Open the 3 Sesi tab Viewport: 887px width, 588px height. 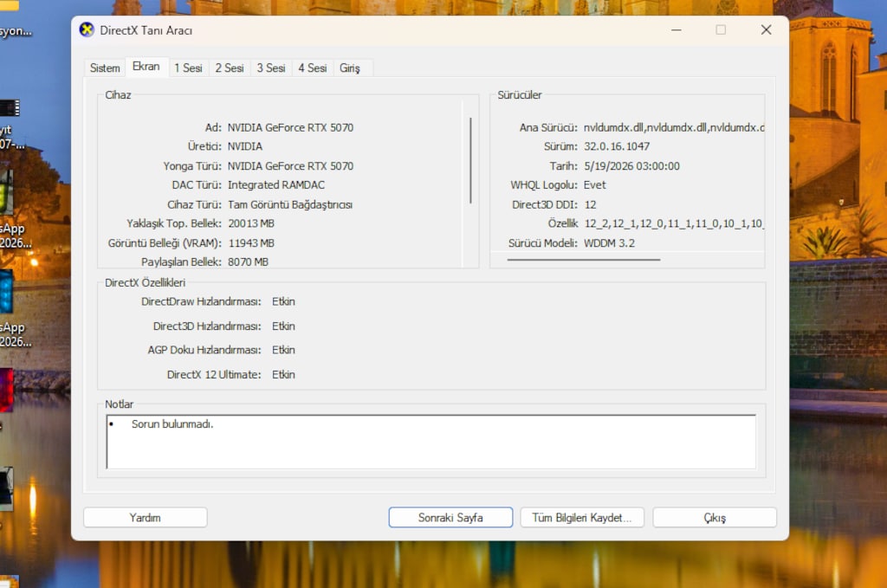pyautogui.click(x=271, y=68)
